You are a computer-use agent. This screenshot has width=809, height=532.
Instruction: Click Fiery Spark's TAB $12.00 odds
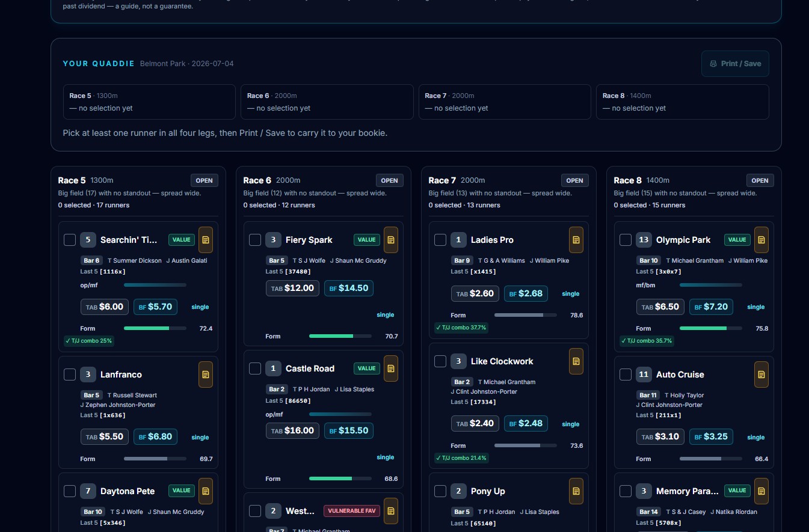(x=292, y=288)
